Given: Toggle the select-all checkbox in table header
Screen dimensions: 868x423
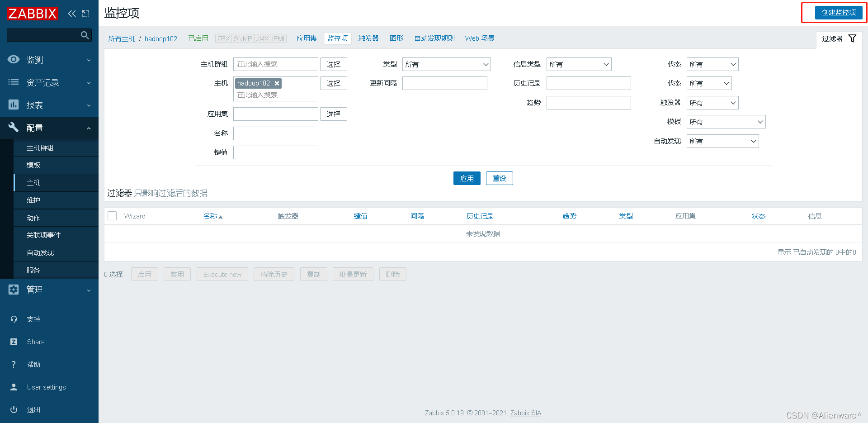Looking at the screenshot, I should click(112, 216).
